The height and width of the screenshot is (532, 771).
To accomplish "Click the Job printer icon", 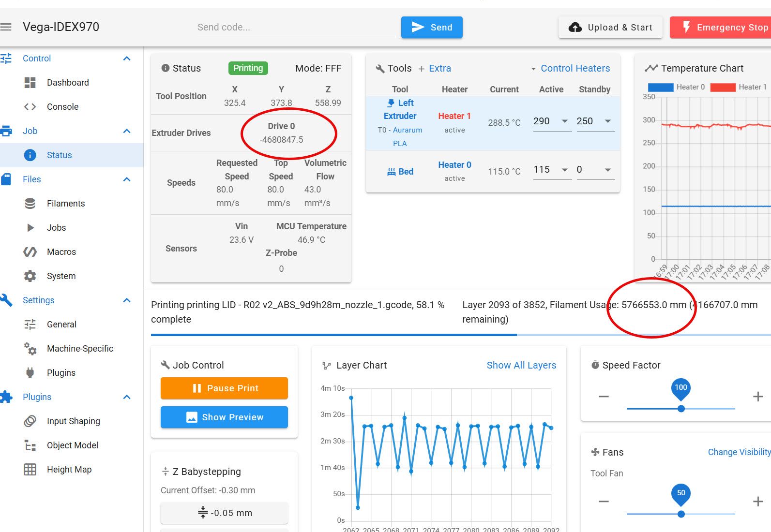I will 6,131.
